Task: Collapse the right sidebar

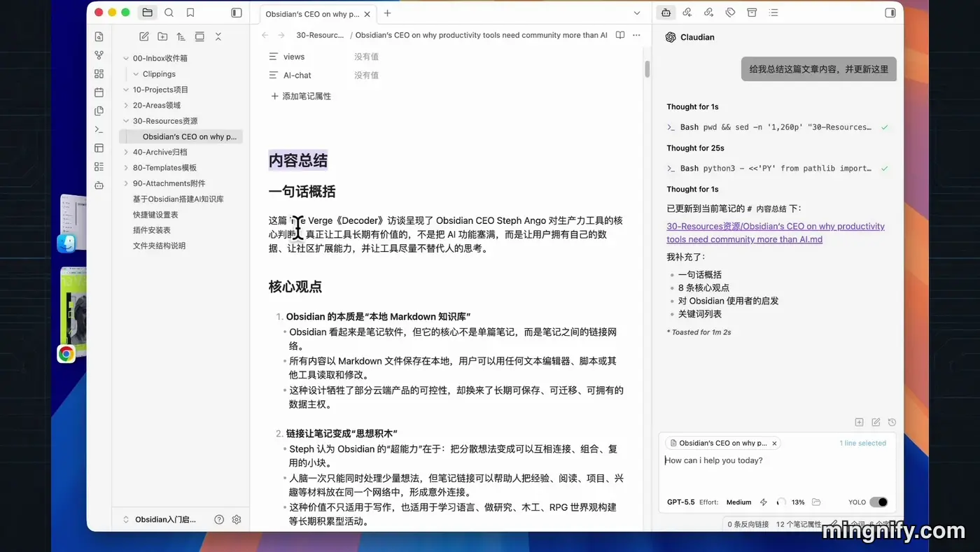Action: click(890, 13)
